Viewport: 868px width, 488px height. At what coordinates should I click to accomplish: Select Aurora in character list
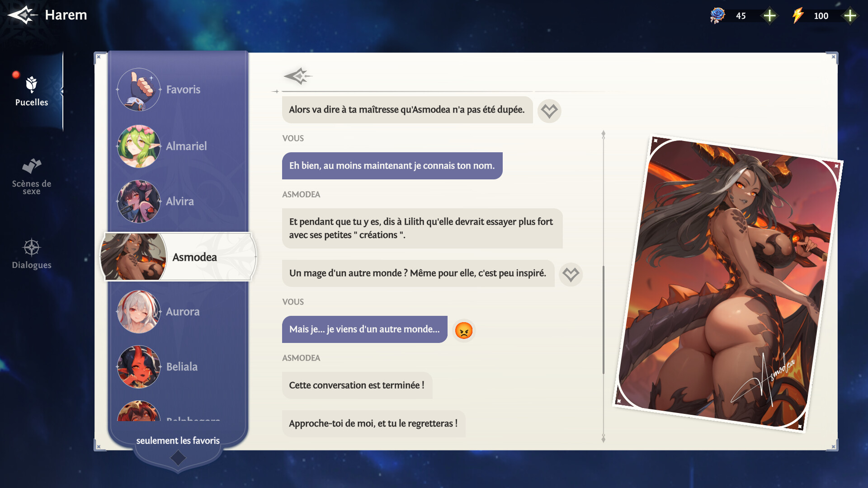click(182, 311)
